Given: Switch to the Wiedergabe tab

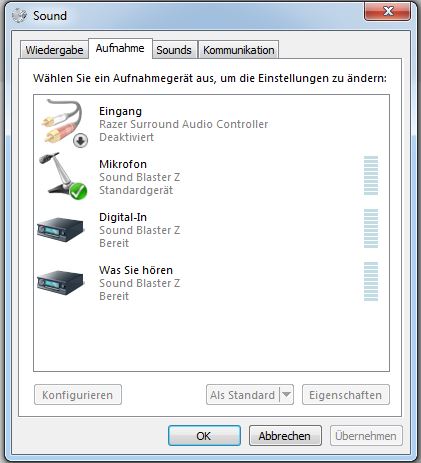Looking at the screenshot, I should [x=54, y=50].
